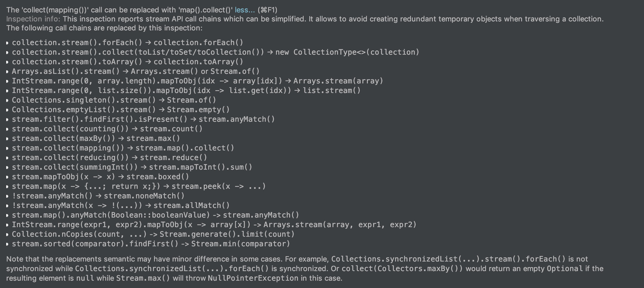
Task: Click the NullPointerException text in the note
Action: [253, 278]
